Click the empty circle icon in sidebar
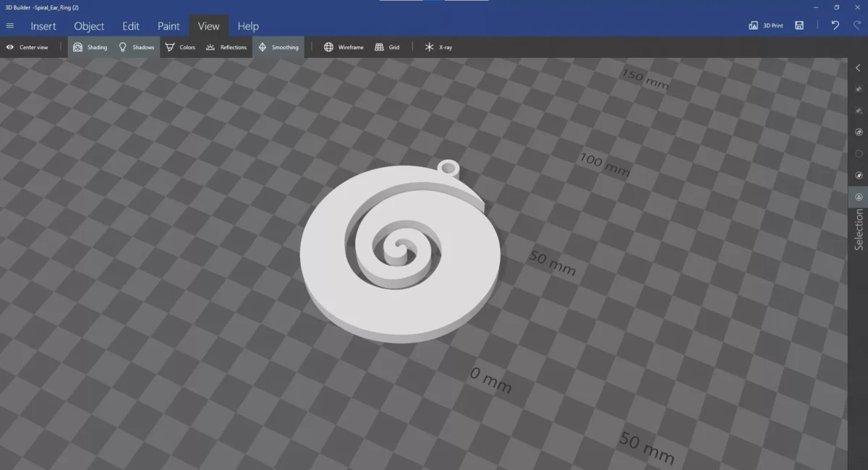This screenshot has height=470, width=868. [x=859, y=153]
